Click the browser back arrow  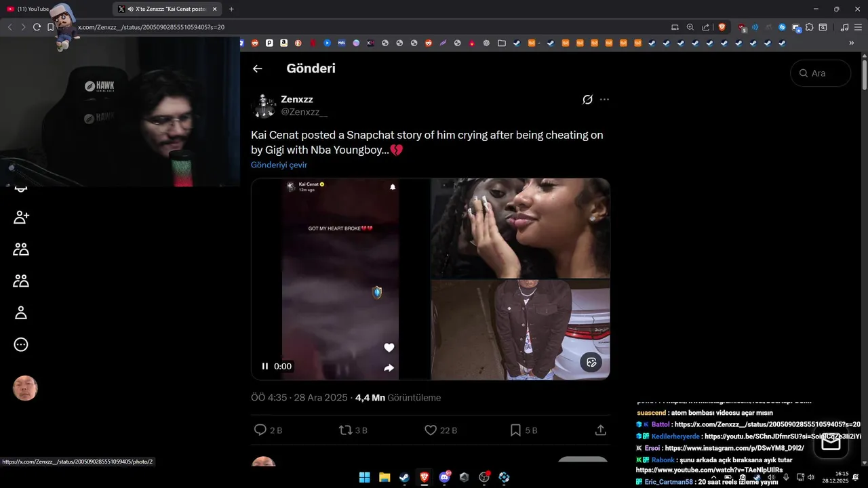point(9,27)
